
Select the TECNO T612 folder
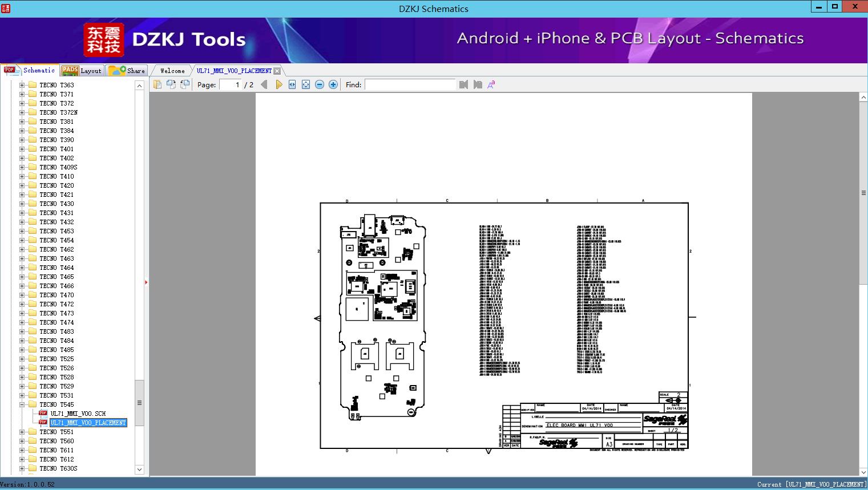tap(56, 459)
